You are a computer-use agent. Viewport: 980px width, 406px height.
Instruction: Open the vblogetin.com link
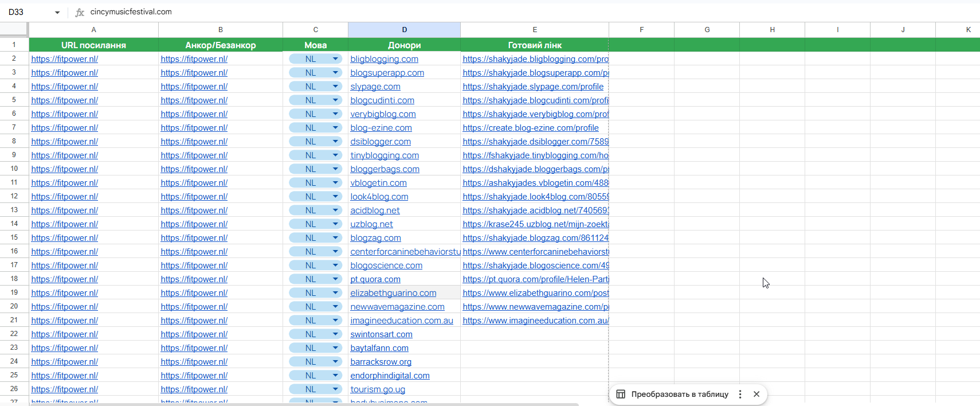point(378,183)
